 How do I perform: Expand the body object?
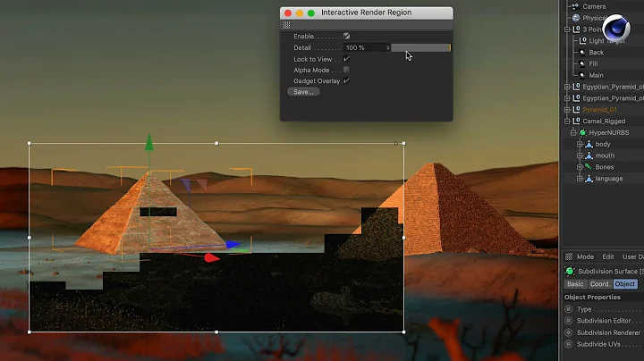[x=580, y=144]
